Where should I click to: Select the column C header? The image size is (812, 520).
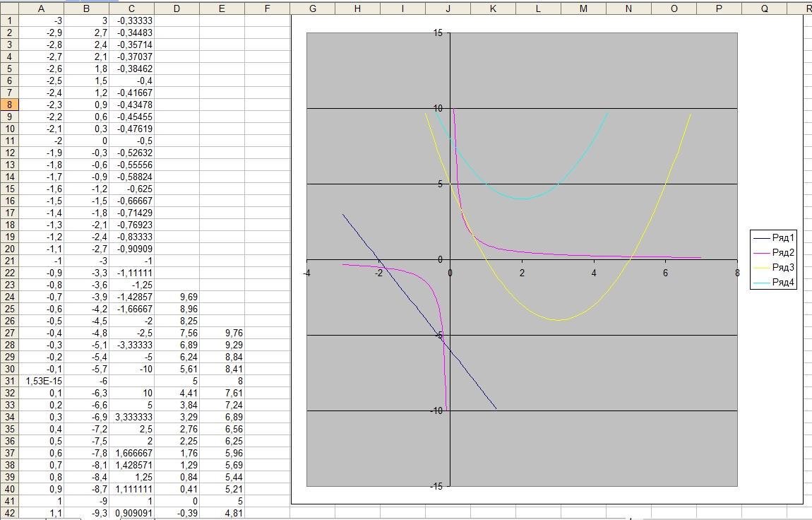coord(131,8)
